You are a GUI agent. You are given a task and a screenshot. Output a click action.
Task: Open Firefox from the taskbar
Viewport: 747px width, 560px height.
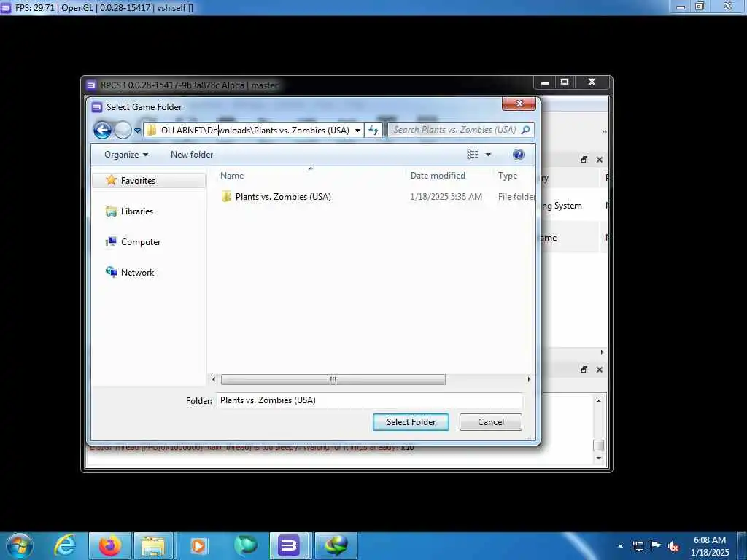pos(110,545)
